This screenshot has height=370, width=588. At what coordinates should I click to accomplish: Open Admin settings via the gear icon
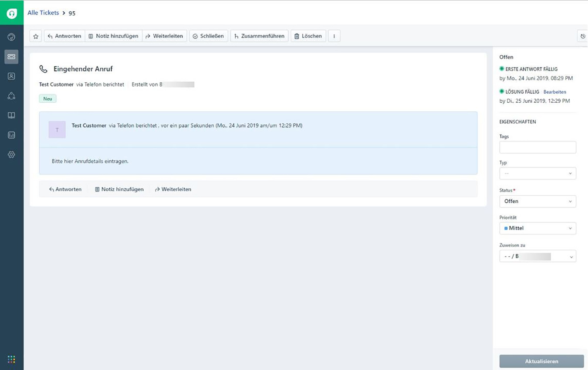(12, 155)
